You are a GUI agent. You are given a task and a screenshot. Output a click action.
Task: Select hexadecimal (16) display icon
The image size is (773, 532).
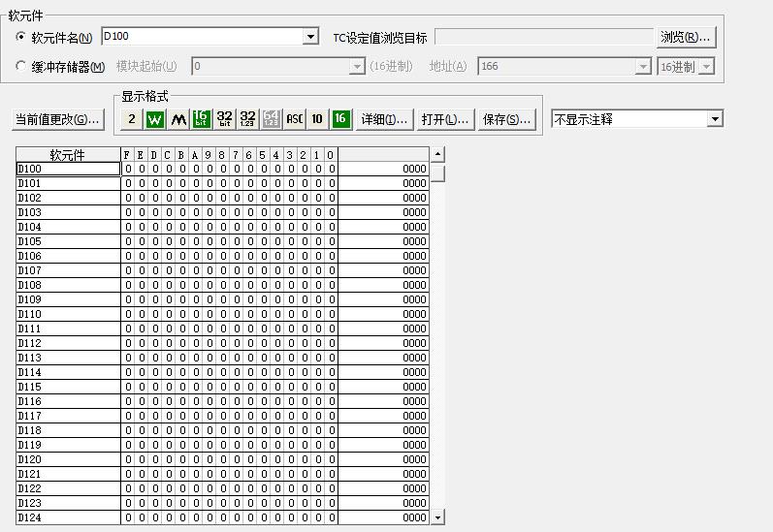point(340,119)
